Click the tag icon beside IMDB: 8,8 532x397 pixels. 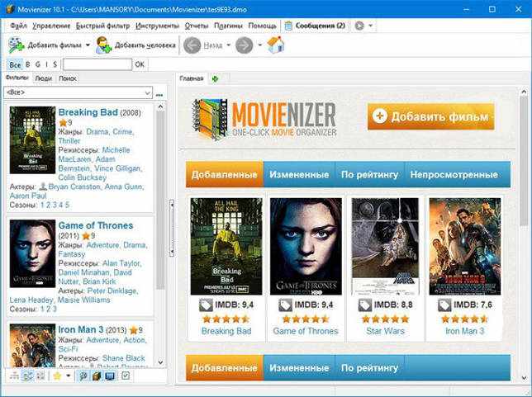(365, 305)
